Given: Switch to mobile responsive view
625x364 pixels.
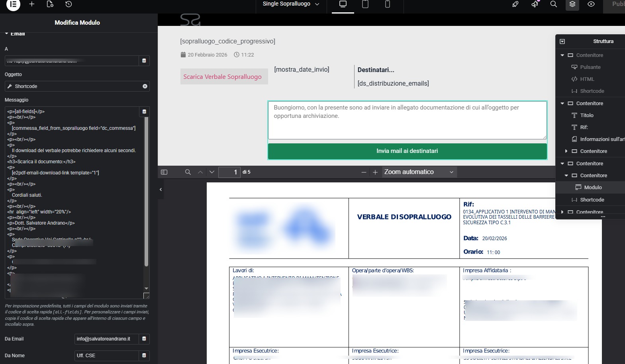Looking at the screenshot, I should 387,4.
